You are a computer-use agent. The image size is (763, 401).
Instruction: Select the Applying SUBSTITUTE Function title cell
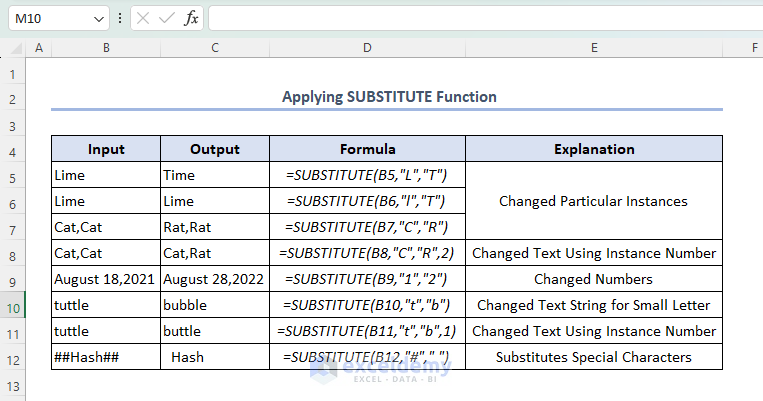click(388, 97)
